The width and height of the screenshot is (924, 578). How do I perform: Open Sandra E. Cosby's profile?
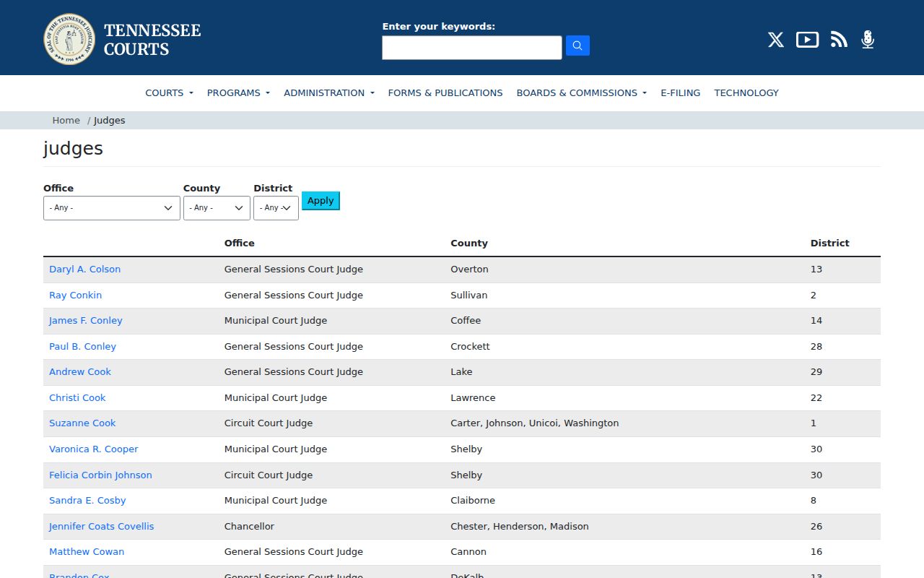pyautogui.click(x=87, y=500)
